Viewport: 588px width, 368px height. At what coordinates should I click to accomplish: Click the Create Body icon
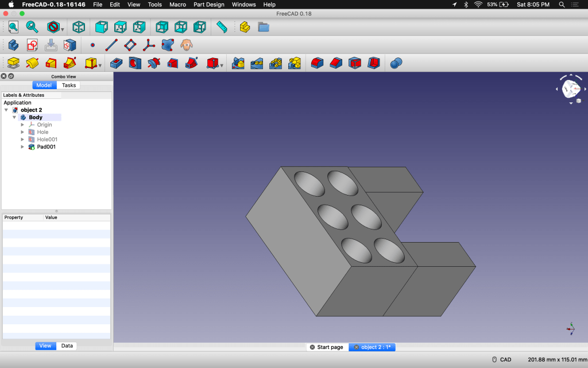tap(13, 45)
